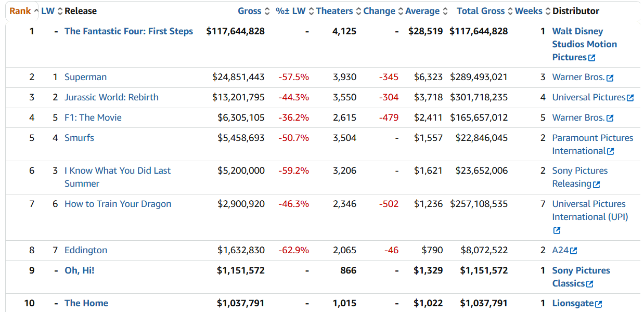Screen dimensions: 644x312
Task: Open How to Train Your Dragon link
Action: tap(118, 204)
